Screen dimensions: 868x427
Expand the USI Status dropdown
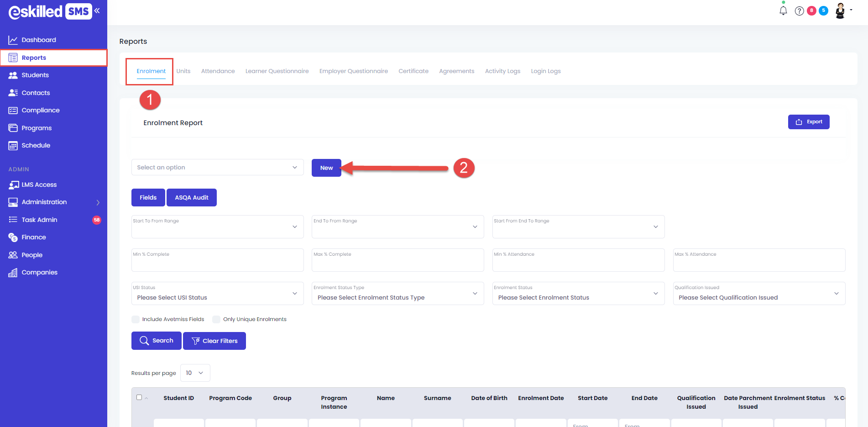click(x=217, y=294)
